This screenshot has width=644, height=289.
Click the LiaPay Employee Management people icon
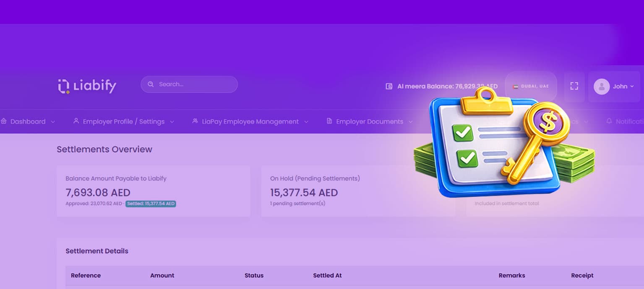point(195,121)
